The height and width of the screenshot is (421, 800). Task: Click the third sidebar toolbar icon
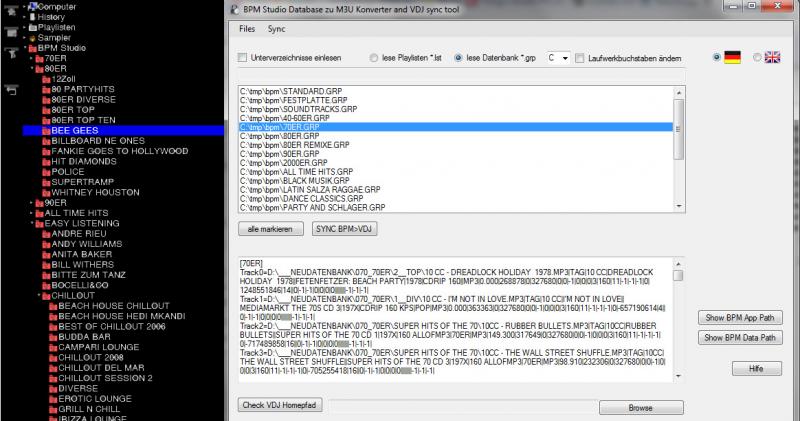click(11, 53)
